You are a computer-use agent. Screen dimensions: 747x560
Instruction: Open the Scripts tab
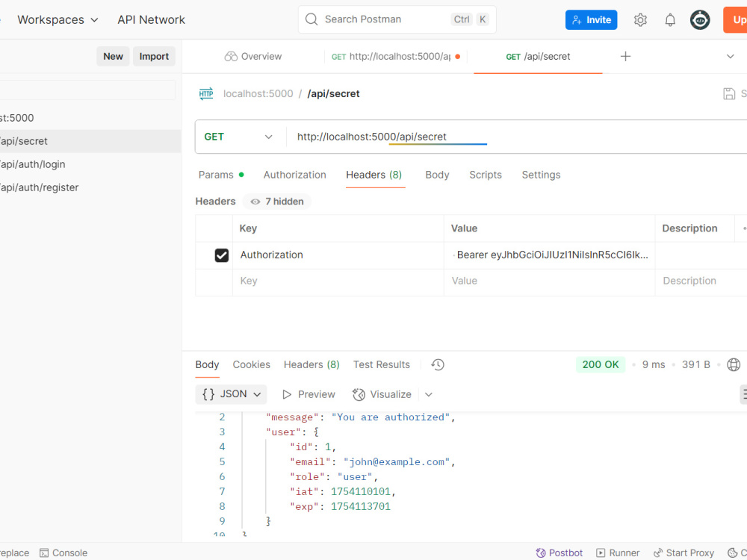(486, 175)
